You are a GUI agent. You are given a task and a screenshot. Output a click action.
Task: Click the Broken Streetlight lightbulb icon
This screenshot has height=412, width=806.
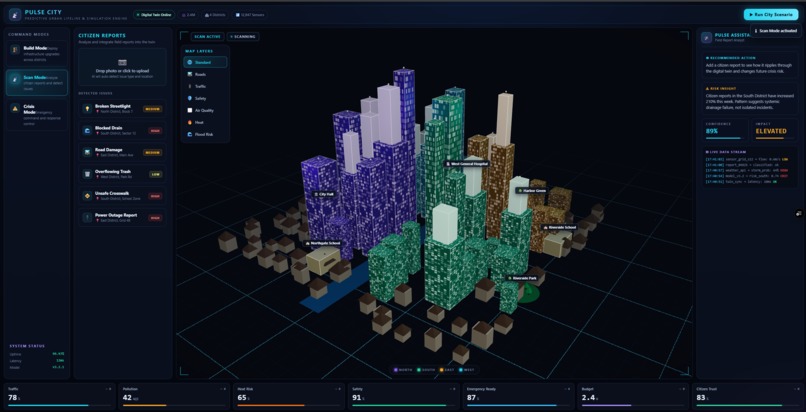point(87,108)
